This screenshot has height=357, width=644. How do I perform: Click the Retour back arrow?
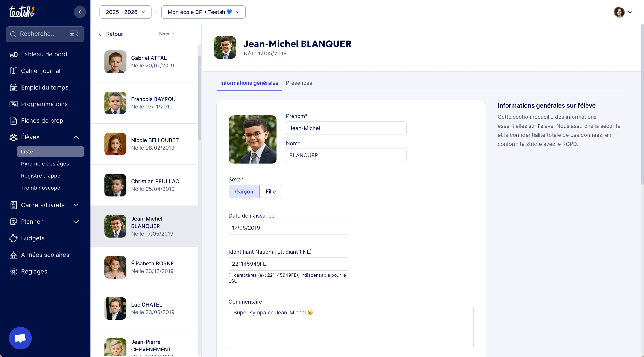click(x=101, y=34)
